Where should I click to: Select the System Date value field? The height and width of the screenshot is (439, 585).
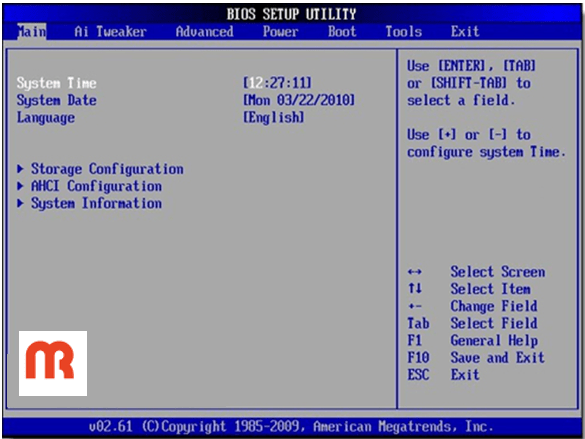[299, 100]
